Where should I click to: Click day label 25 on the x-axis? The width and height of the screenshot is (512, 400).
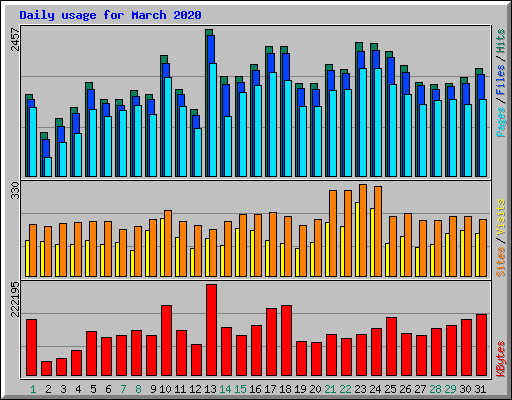click(390, 389)
